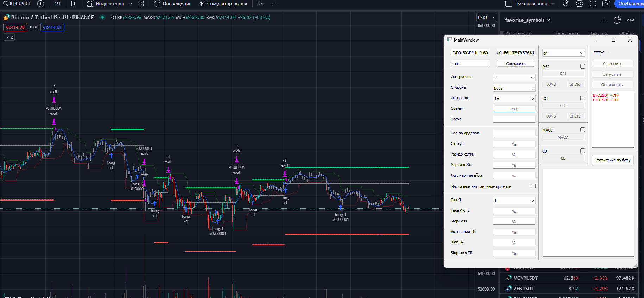Click the red 62414.00 sell price button
This screenshot has width=644, height=298.
click(x=15, y=27)
